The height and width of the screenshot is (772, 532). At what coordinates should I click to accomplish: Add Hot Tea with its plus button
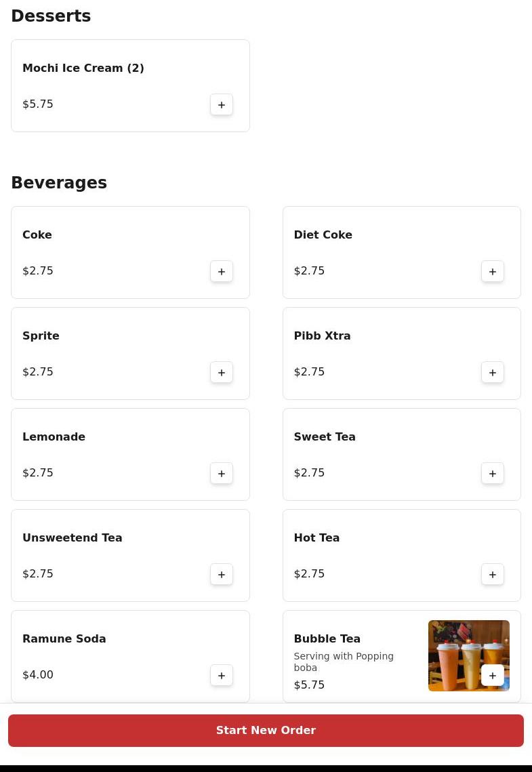coord(493,574)
